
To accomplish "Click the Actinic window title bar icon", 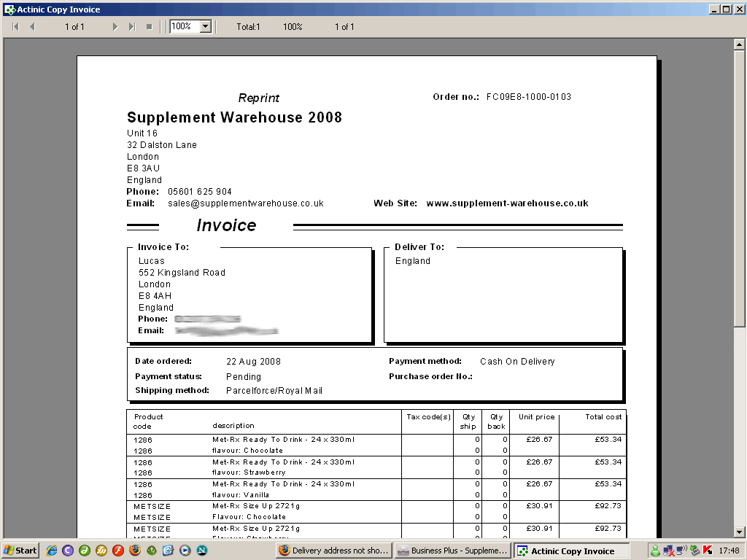I will click(9, 9).
